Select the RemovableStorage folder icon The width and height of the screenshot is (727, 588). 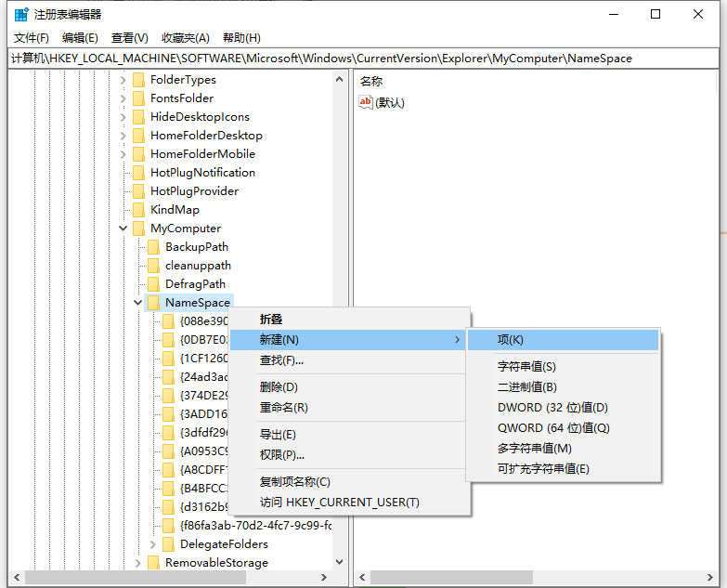(x=153, y=563)
